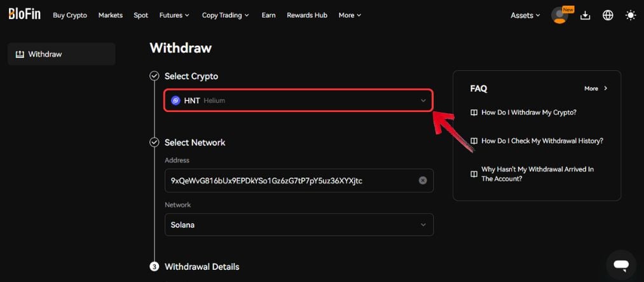Expand the Solana network dropdown

(299, 225)
